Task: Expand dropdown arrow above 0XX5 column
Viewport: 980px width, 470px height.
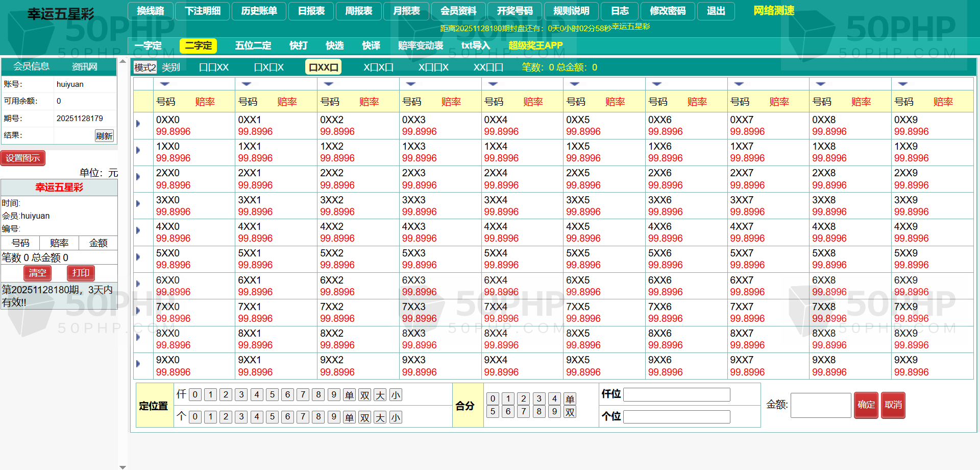Action: (x=575, y=84)
